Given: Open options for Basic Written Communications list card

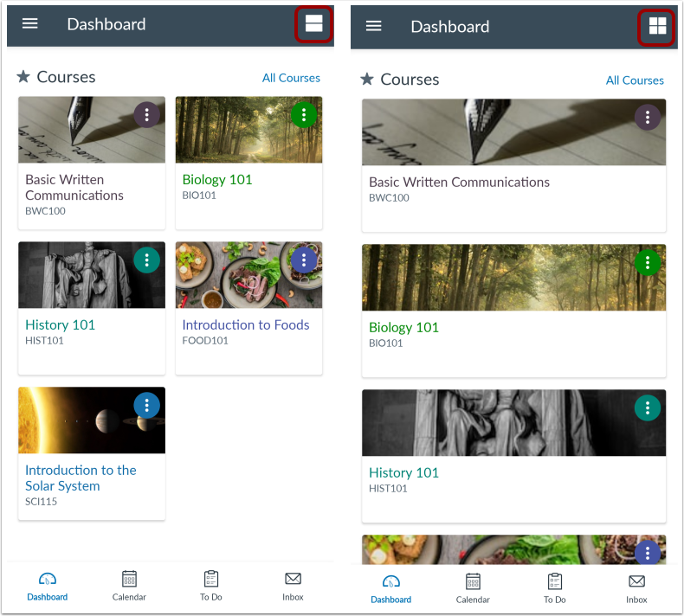Looking at the screenshot, I should (x=648, y=117).
